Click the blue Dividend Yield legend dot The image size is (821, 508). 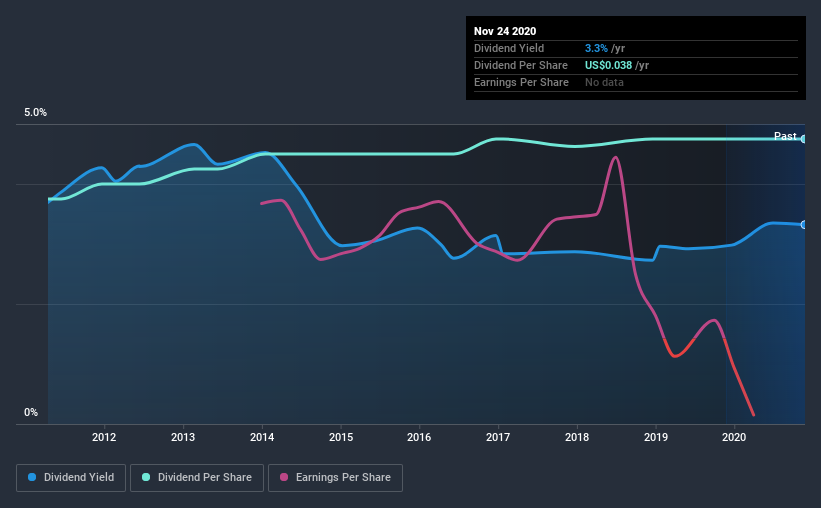coord(32,477)
